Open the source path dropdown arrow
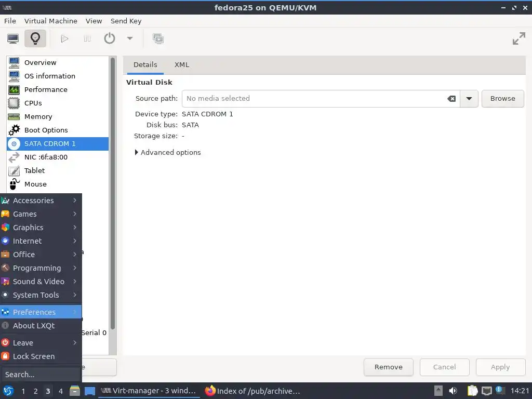 pos(469,99)
